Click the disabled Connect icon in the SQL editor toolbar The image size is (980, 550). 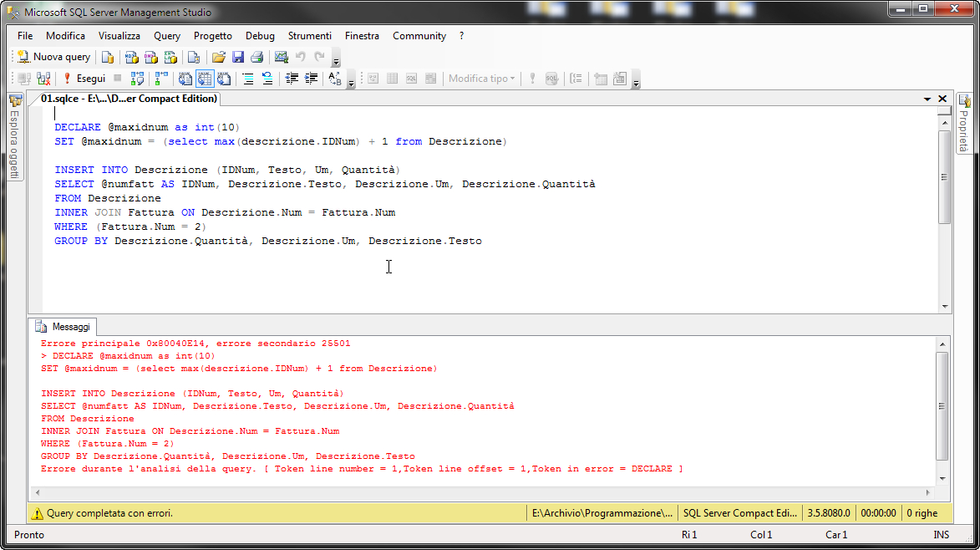24,79
